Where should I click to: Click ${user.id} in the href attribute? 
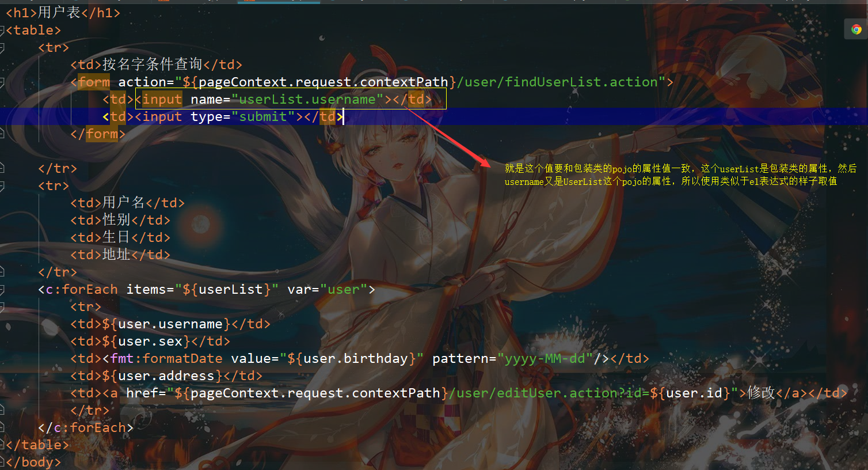click(690, 393)
